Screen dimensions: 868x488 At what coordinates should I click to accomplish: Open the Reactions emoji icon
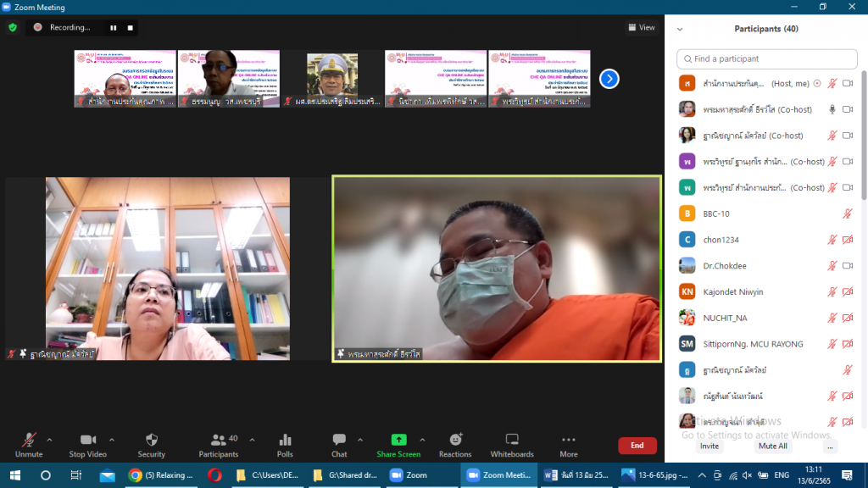455,440
